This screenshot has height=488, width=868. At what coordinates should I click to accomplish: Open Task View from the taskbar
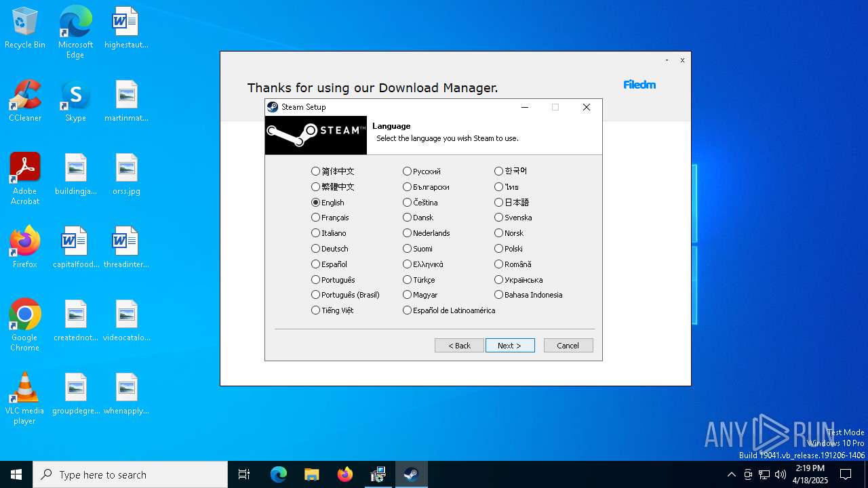(x=244, y=474)
